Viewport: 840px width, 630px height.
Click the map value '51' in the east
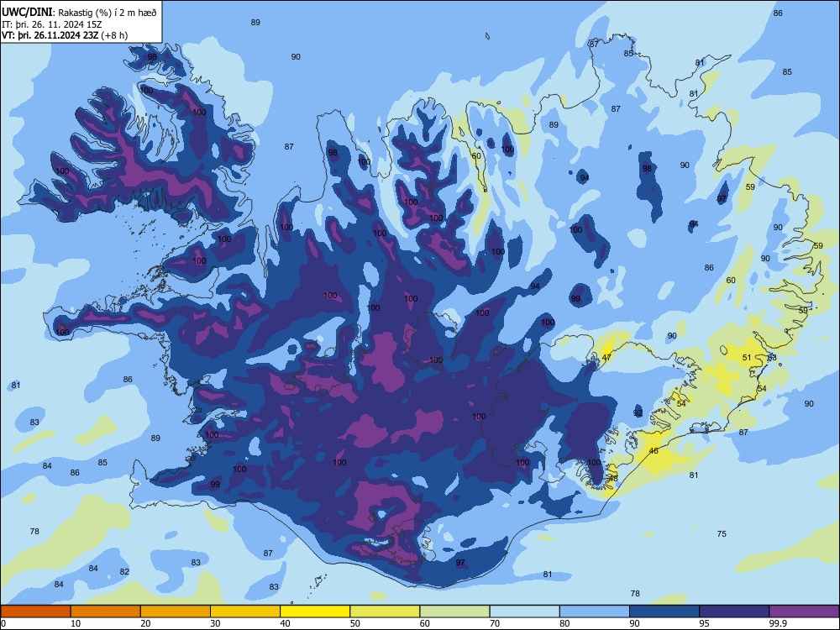coord(747,357)
